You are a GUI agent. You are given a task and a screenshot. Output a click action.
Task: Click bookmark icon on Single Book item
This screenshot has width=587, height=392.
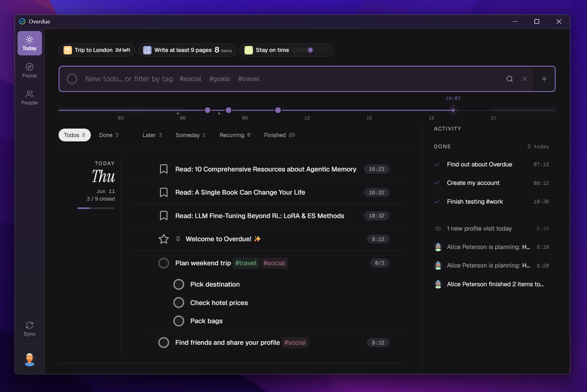(164, 192)
